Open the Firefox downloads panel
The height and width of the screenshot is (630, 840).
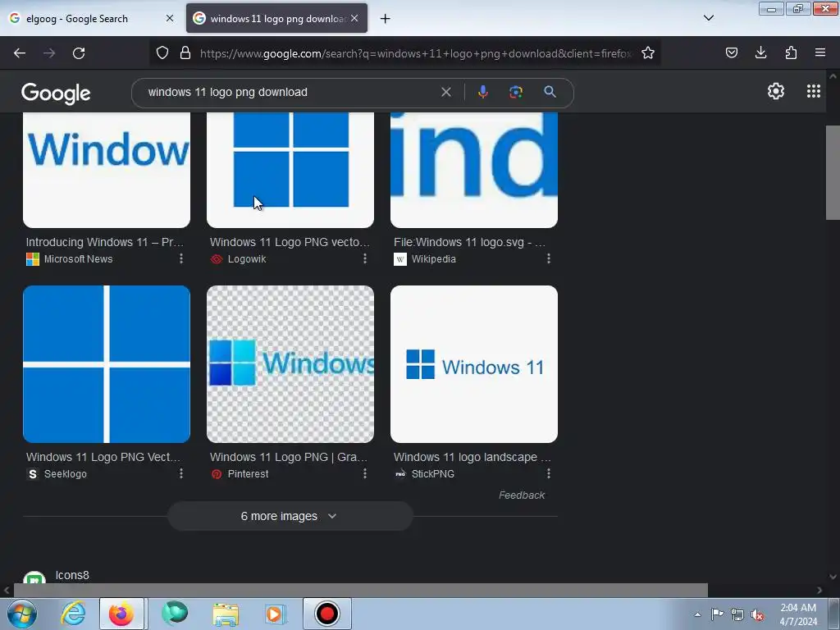(760, 52)
